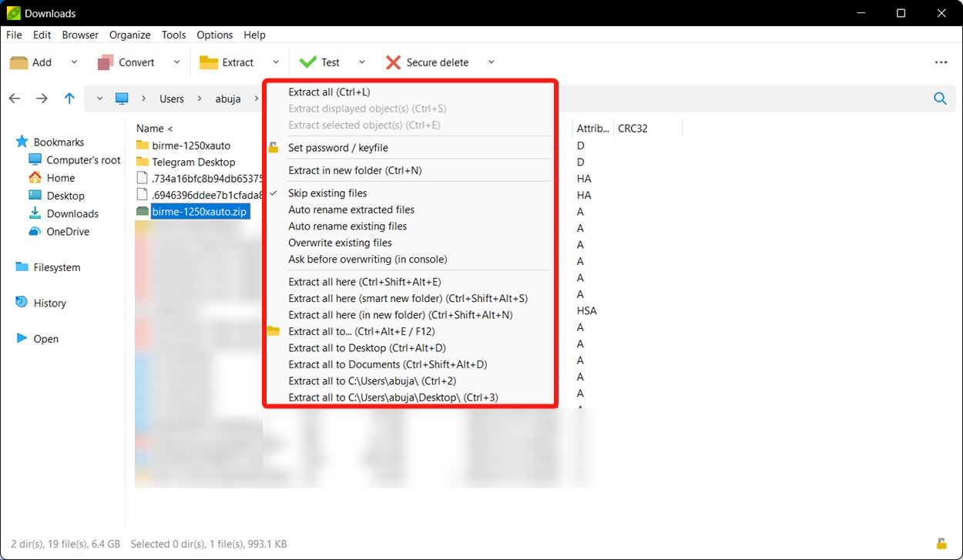The width and height of the screenshot is (963, 560).
Task: Click the three-dots more options button
Action: tap(941, 62)
